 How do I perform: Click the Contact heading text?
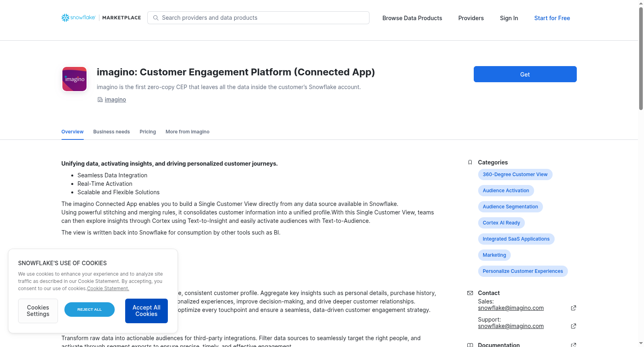coord(489,293)
